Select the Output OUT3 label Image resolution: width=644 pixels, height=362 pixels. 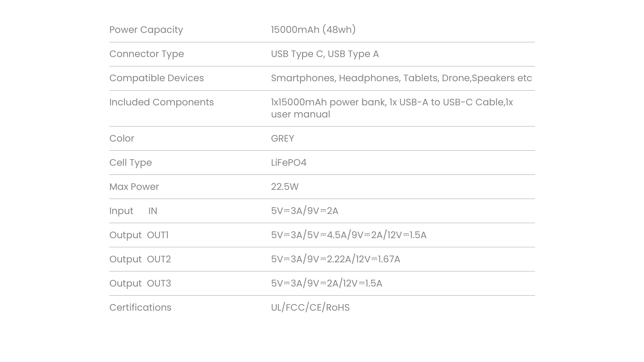tap(140, 283)
